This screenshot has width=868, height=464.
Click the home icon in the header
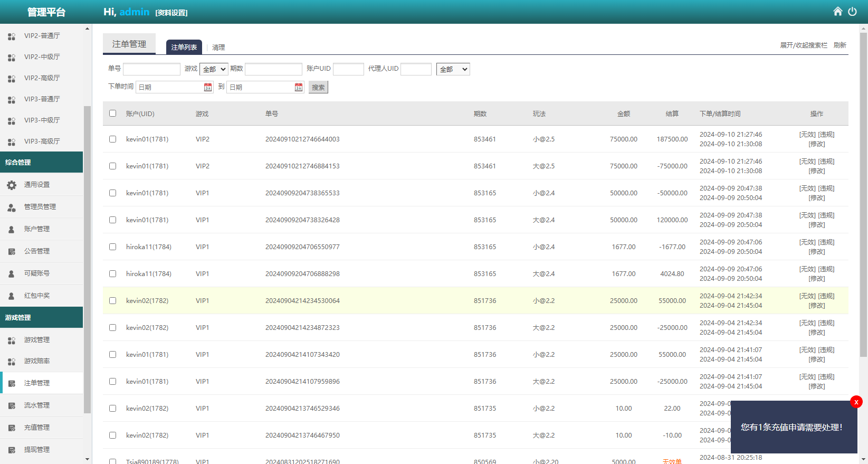pyautogui.click(x=837, y=12)
